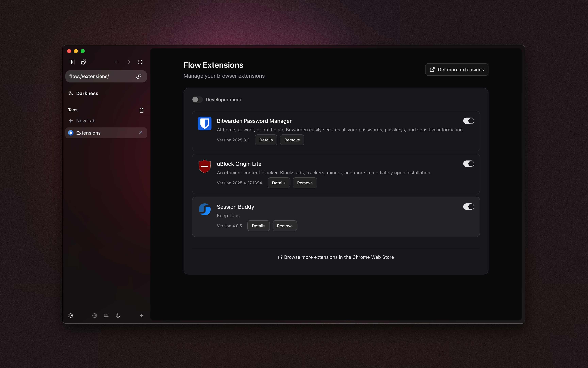Open settings gear in sidebar footer
588x368 pixels.
coord(71,315)
